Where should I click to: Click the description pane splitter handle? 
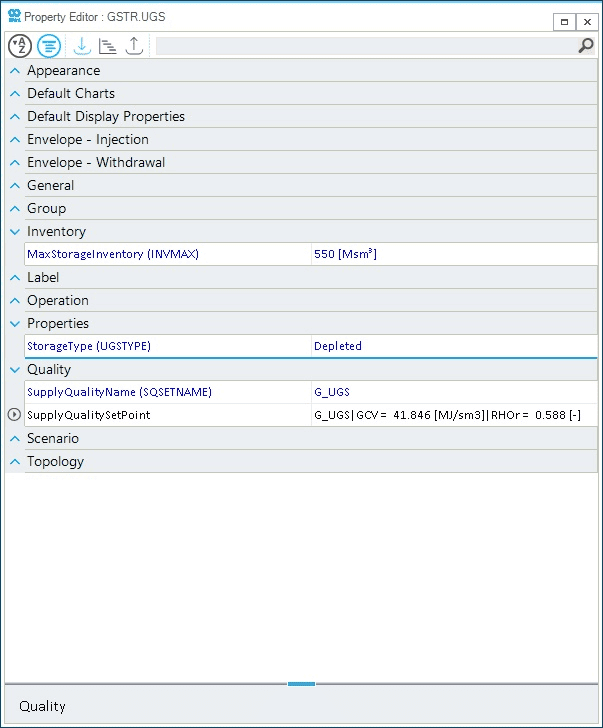[x=301, y=684]
